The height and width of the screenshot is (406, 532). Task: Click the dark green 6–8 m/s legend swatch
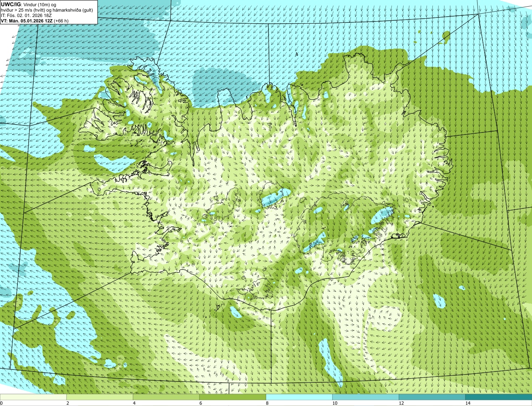(x=233, y=397)
